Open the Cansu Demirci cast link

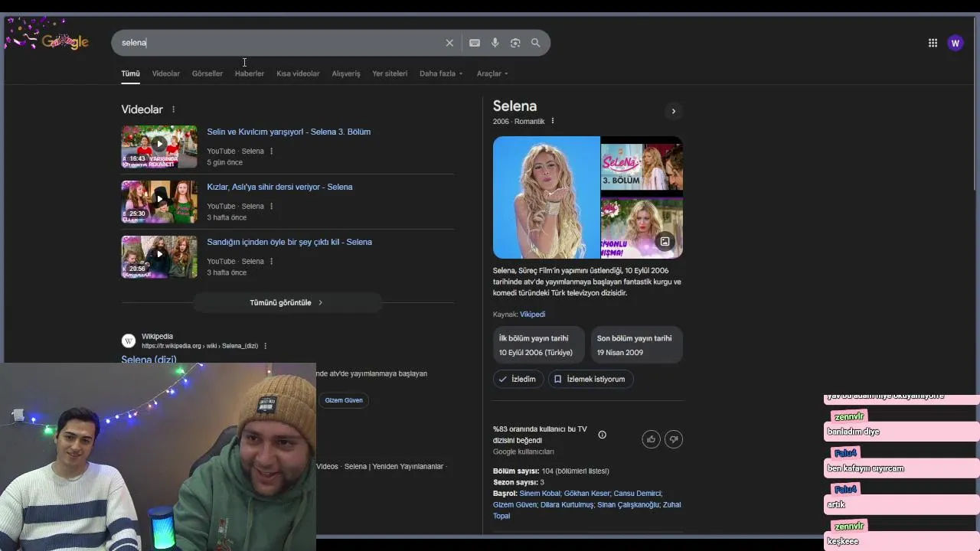[637, 494]
